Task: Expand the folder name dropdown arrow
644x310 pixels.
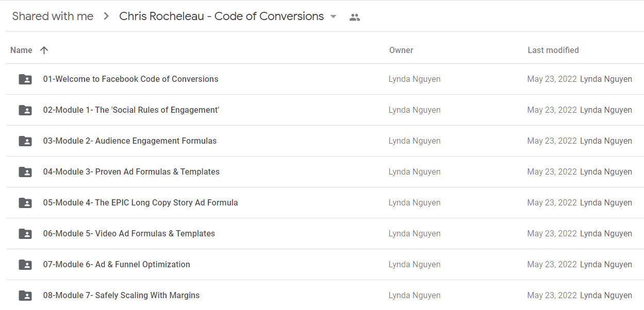Action: click(333, 17)
